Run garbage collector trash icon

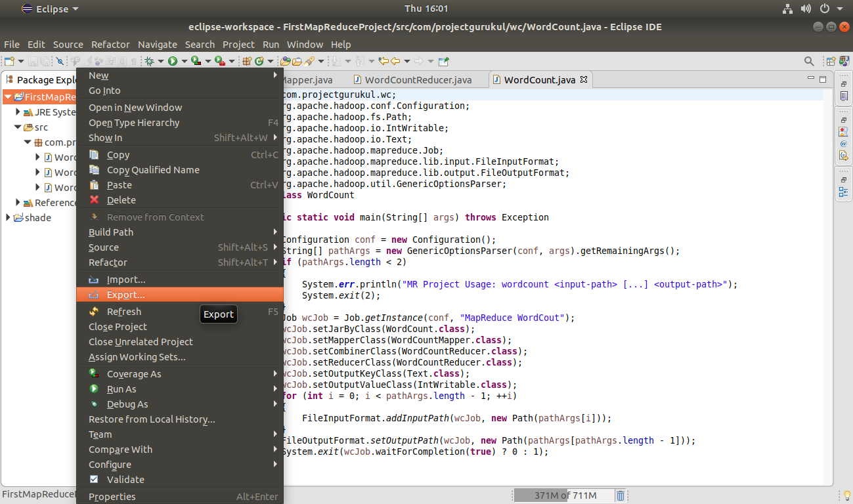point(621,495)
